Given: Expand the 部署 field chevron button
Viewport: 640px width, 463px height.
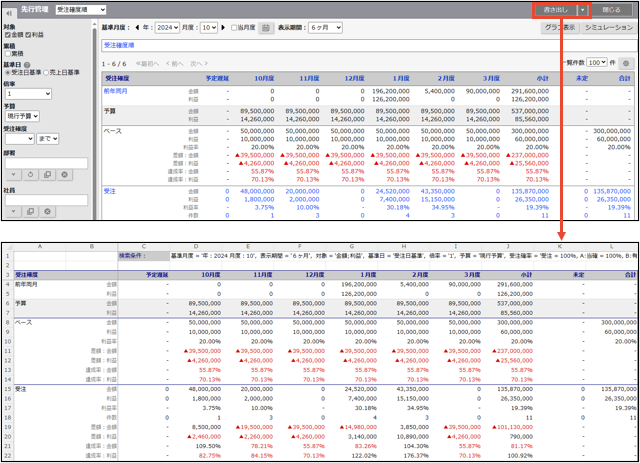Looking at the screenshot, I should pyautogui.click(x=13, y=175).
